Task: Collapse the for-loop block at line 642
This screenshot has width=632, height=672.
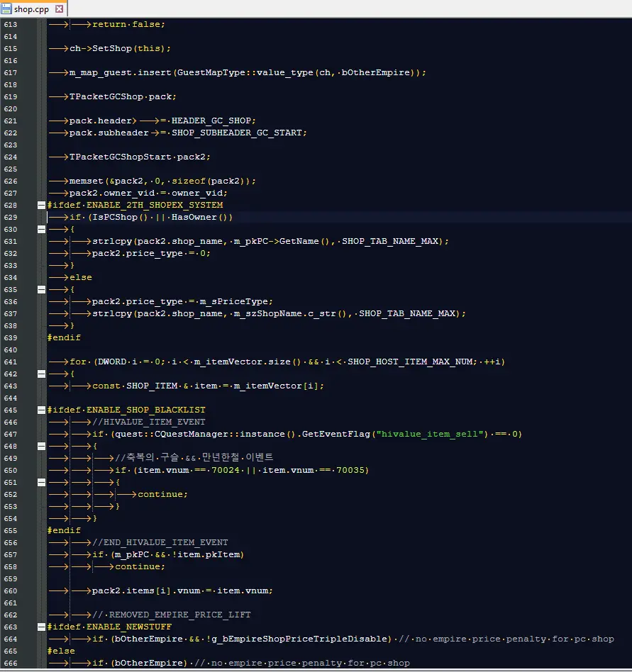Action: coord(42,374)
